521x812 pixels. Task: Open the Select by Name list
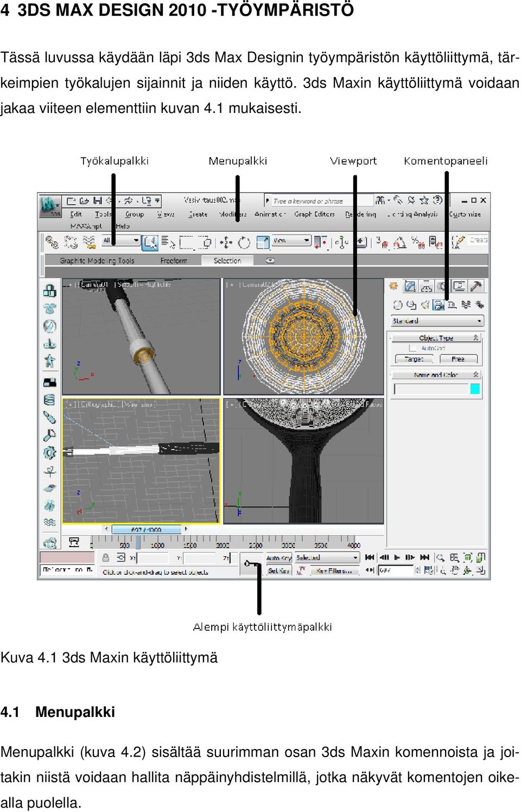[x=168, y=242]
